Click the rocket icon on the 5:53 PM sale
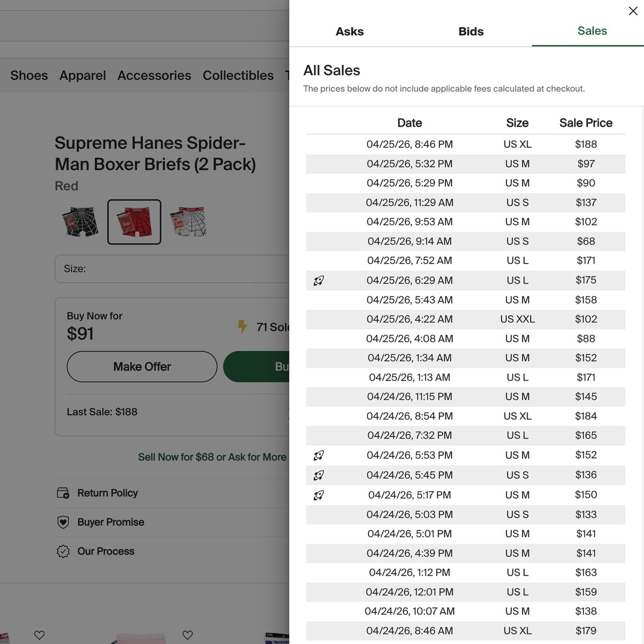This screenshot has width=644, height=644. click(319, 455)
